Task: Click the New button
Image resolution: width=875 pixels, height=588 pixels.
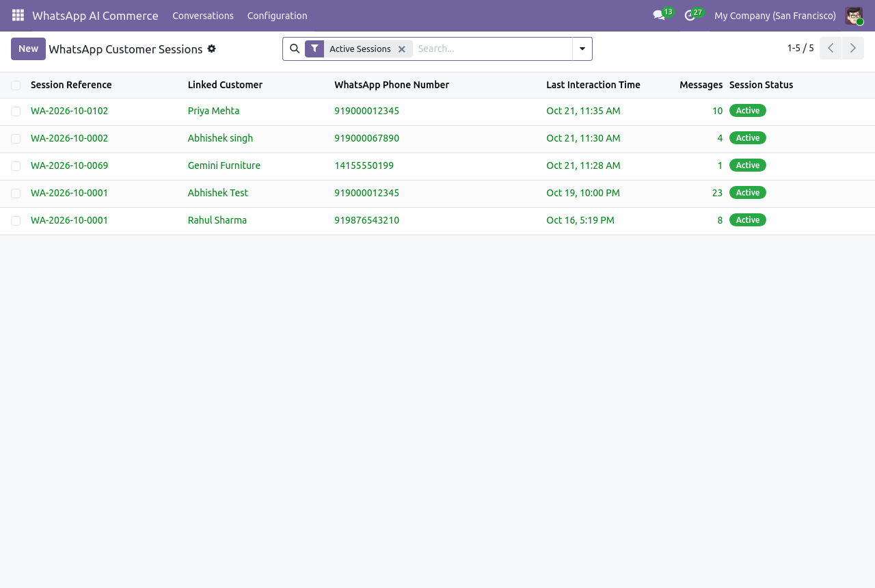Action: coord(28,49)
